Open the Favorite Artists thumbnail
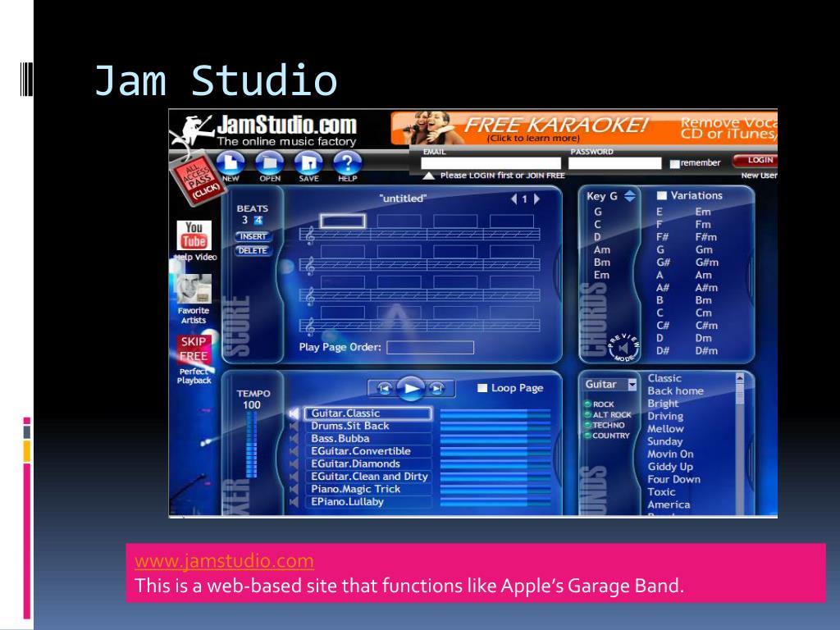The width and height of the screenshot is (840, 630). point(194,289)
